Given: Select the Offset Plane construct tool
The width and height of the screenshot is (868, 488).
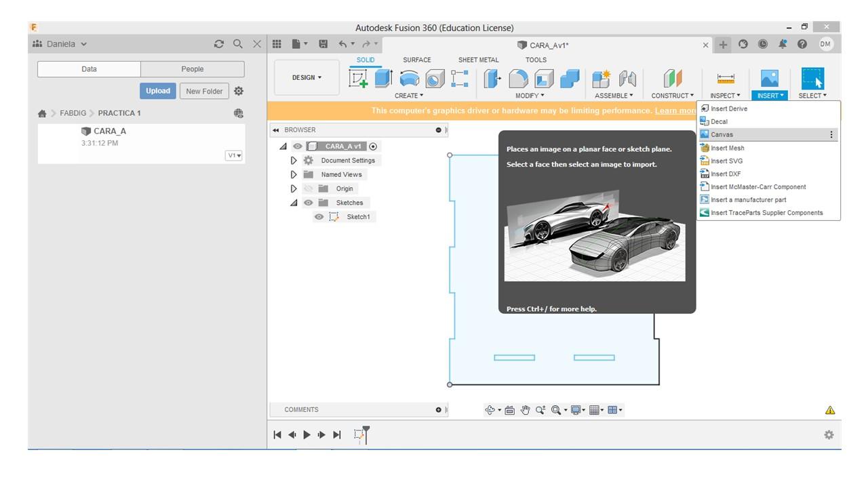Looking at the screenshot, I should click(672, 79).
